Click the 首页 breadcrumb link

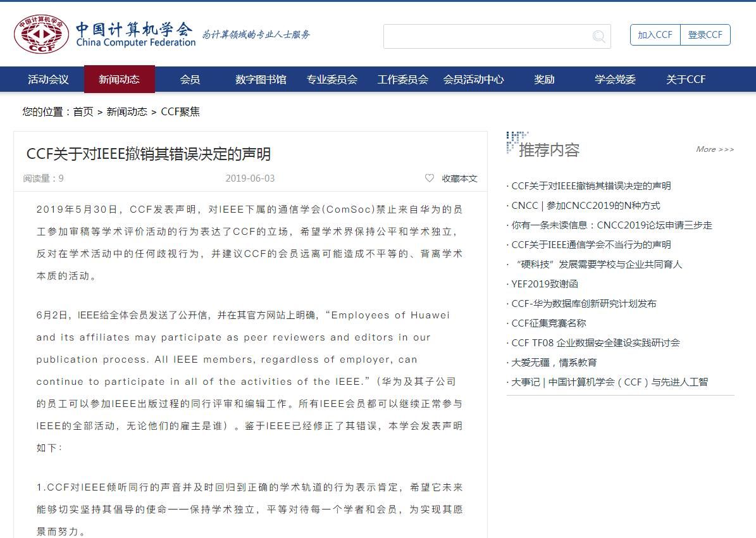pos(83,111)
